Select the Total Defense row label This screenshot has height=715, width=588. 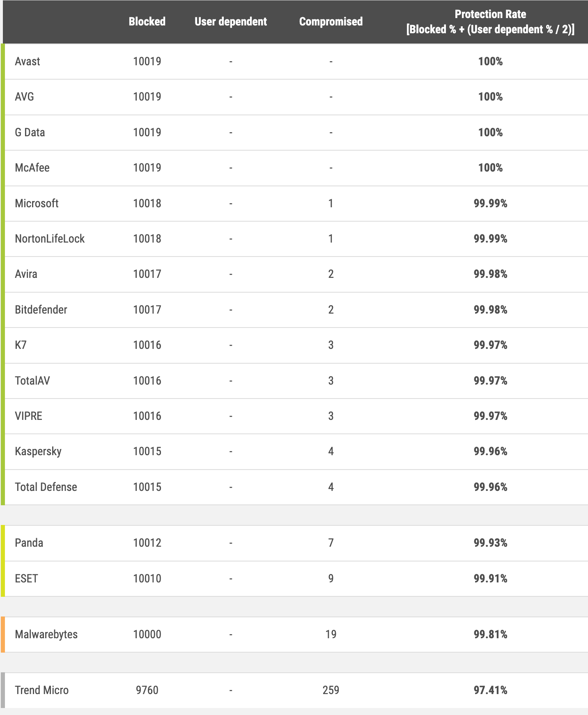(46, 487)
